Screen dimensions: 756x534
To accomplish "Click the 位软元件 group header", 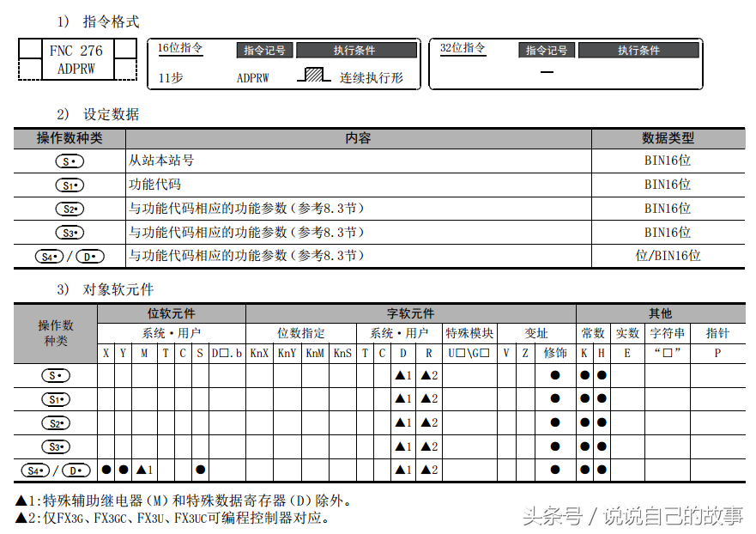I will pyautogui.click(x=172, y=313).
